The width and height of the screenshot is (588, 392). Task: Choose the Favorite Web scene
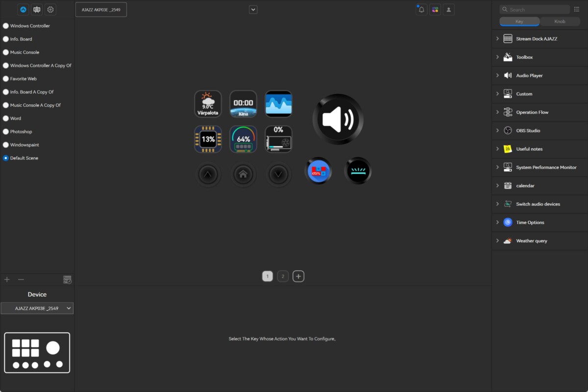point(6,79)
